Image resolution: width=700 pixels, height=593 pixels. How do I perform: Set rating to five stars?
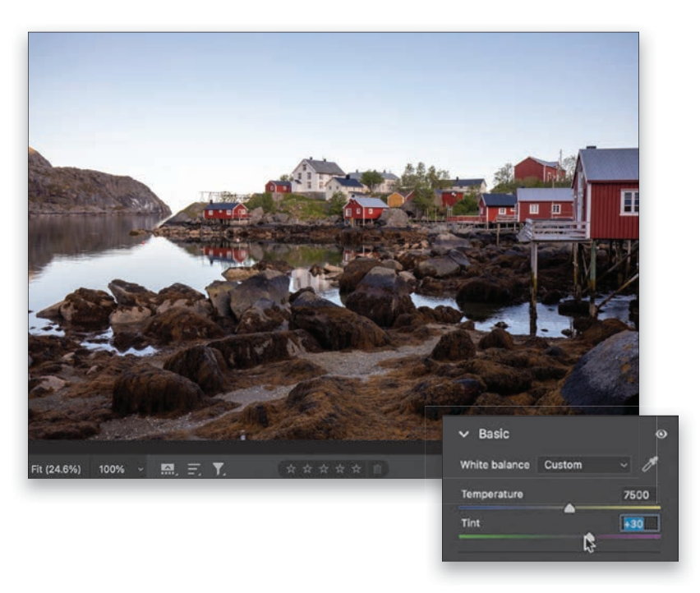click(x=357, y=469)
